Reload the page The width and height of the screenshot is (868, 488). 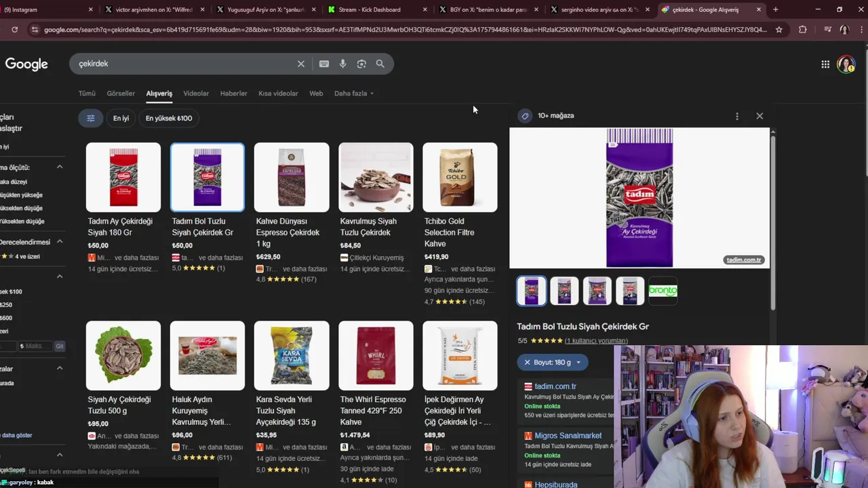[14, 29]
